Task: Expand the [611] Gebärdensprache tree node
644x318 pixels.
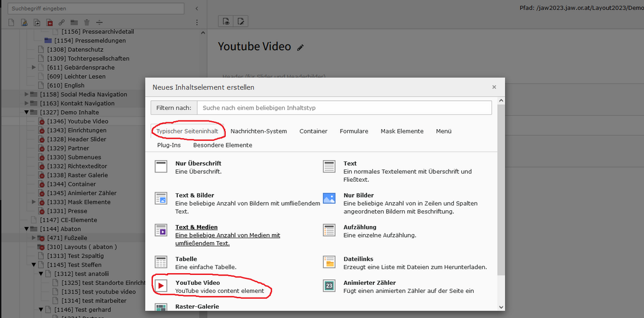Action: click(34, 68)
